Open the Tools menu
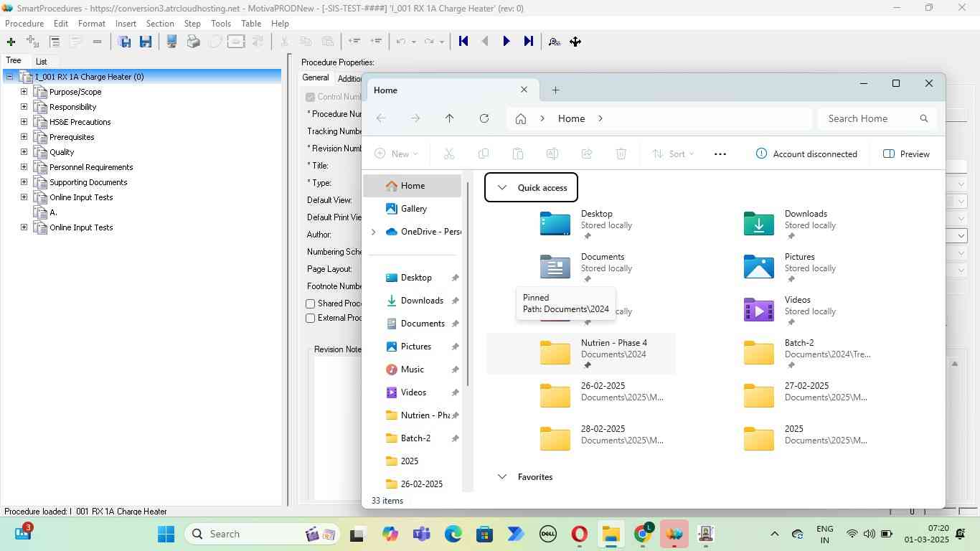 point(221,24)
